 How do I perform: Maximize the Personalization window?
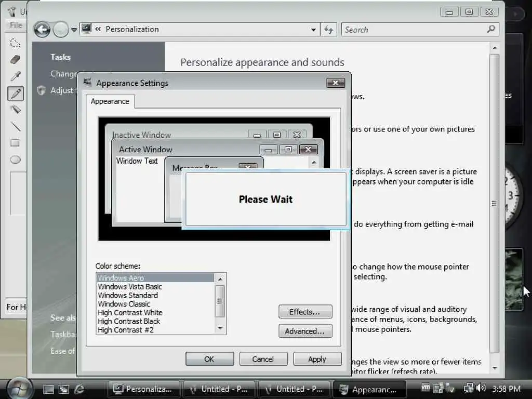click(x=469, y=12)
